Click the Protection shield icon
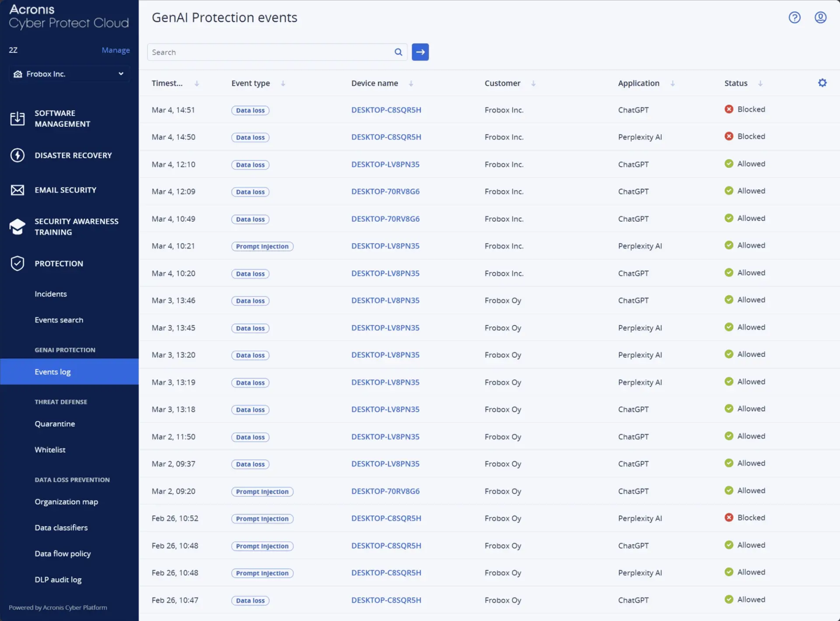This screenshot has height=621, width=840. (x=17, y=263)
